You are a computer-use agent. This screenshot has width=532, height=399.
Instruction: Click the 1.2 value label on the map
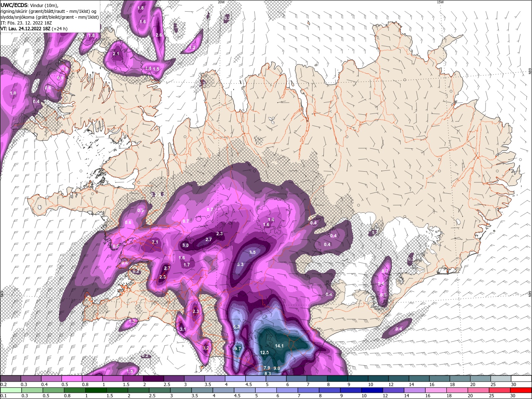pos(192,48)
